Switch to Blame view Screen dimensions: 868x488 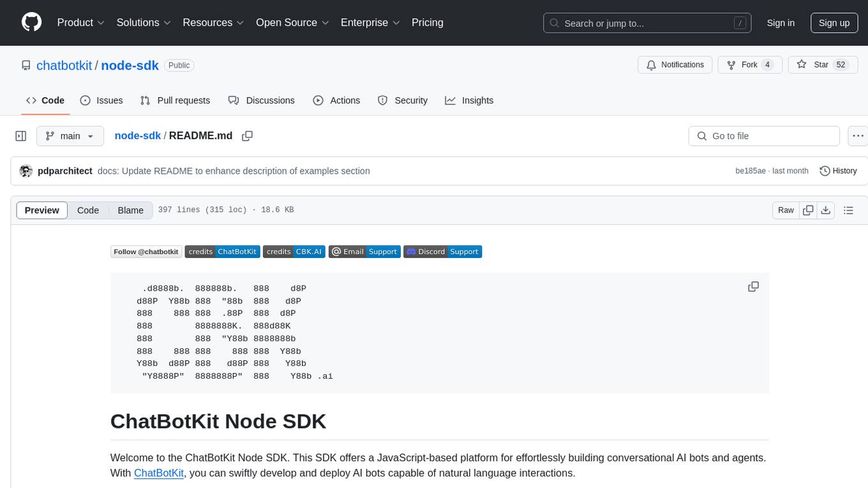point(130,210)
